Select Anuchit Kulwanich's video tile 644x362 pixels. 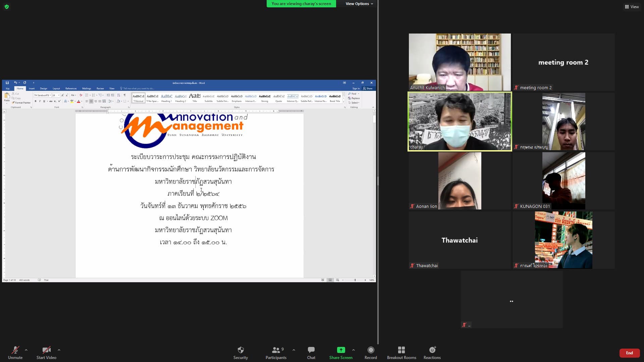(460, 62)
